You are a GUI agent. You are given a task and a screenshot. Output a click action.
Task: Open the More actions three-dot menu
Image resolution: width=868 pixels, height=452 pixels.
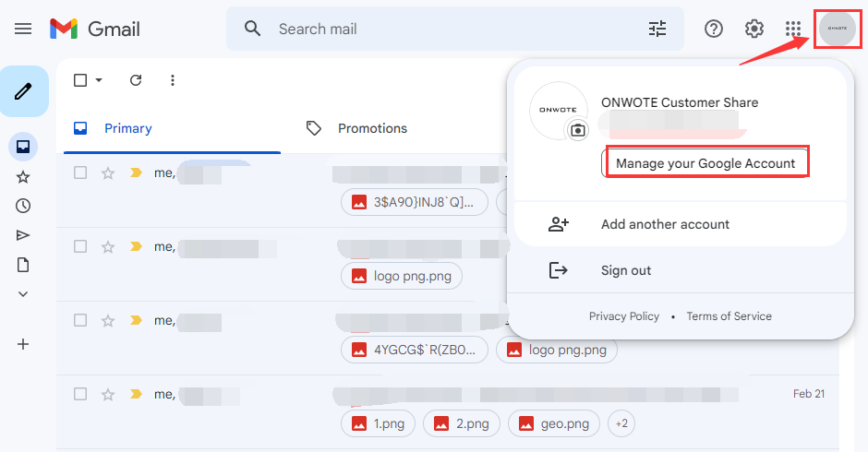[x=172, y=80]
